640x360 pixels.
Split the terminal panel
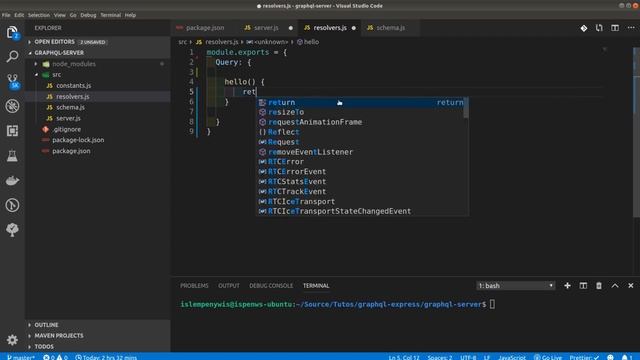point(583,286)
